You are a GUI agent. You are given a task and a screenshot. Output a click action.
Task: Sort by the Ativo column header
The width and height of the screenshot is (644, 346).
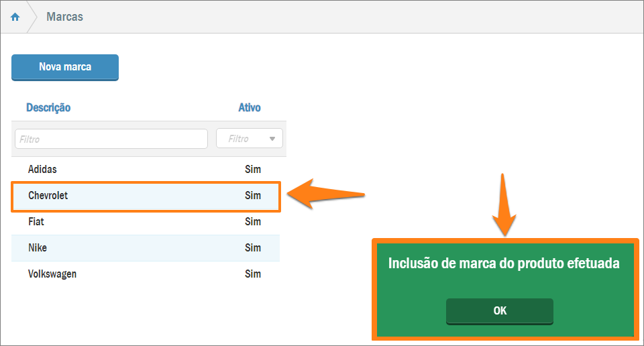click(x=250, y=107)
